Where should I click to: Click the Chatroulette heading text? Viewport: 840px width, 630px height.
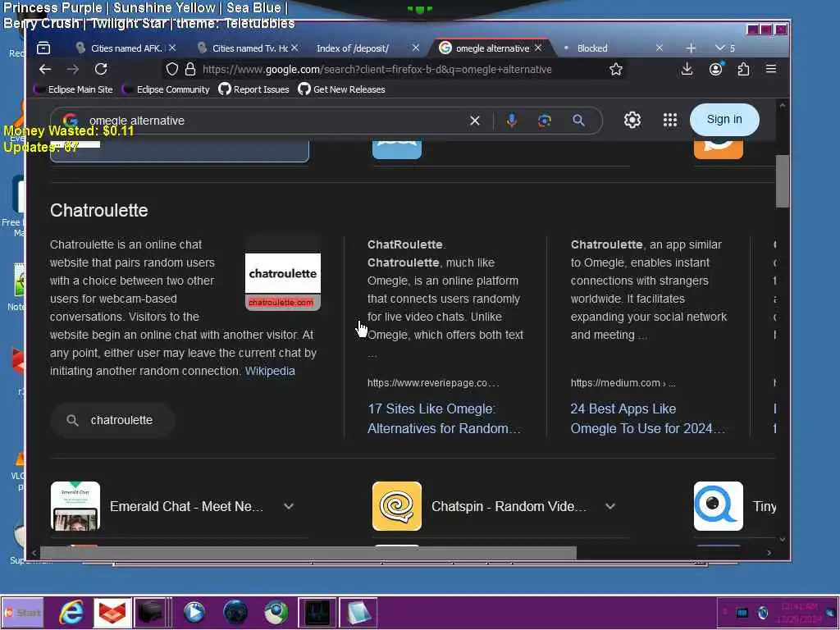tap(99, 211)
